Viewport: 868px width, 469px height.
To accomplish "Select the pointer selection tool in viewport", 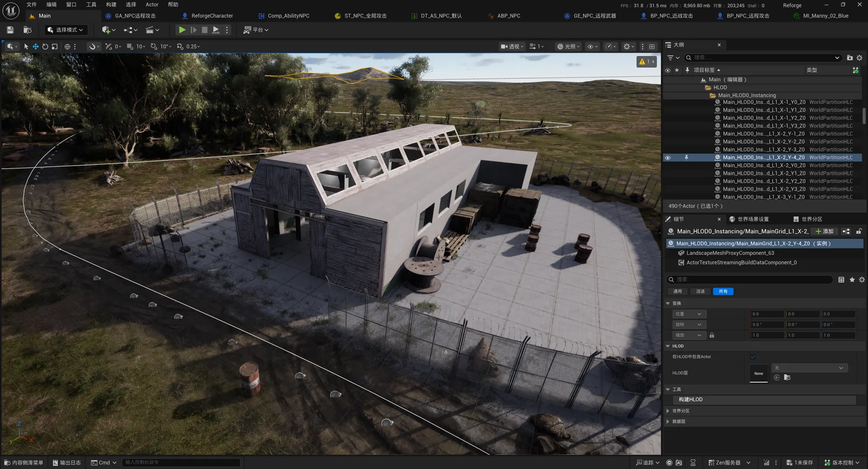I will [x=26, y=47].
